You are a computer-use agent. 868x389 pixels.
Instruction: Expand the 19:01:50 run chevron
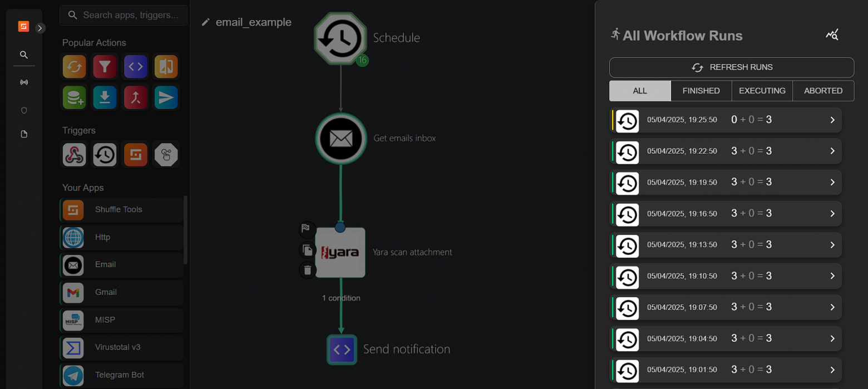pos(832,370)
